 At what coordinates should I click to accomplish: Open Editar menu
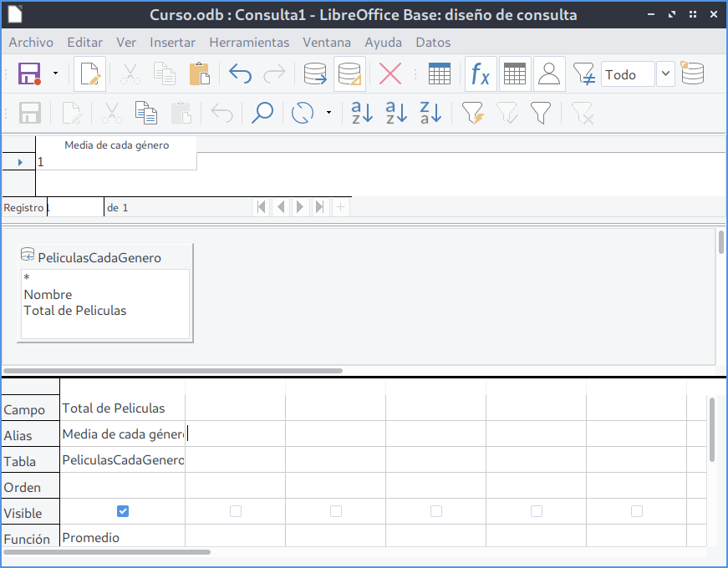coord(85,43)
